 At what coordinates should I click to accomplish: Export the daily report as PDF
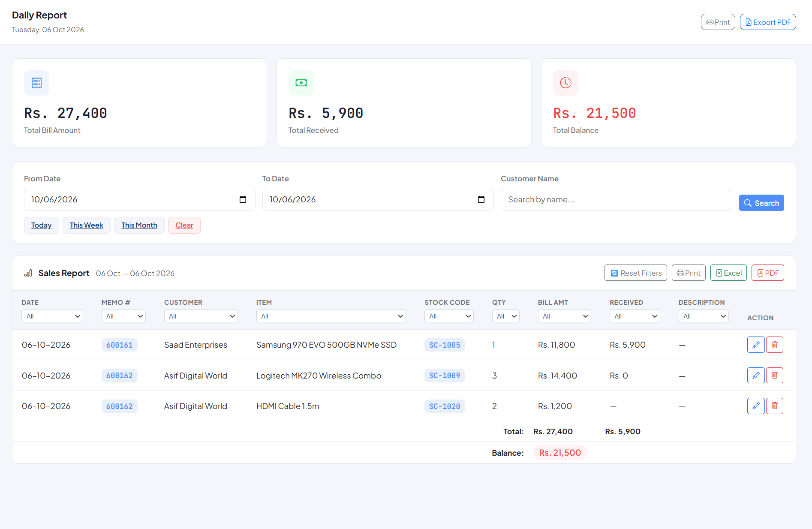pos(768,22)
